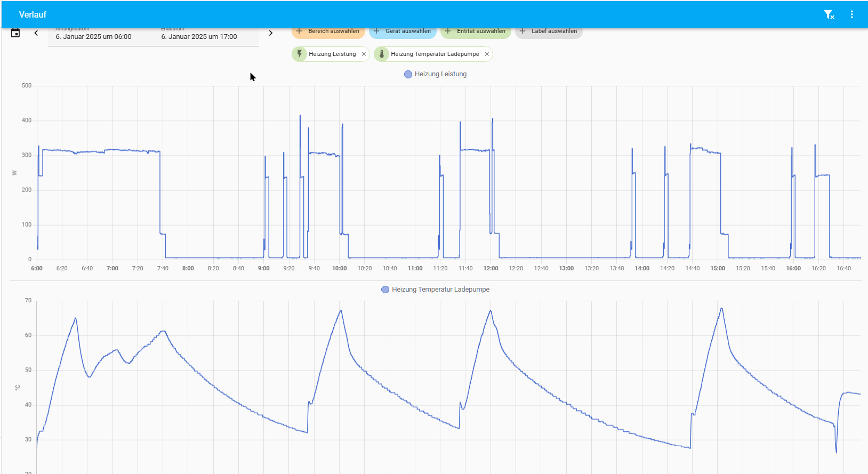Click the Heizung Temperatur Ladepumpe chip label
This screenshot has height=474, width=868.
(435, 54)
